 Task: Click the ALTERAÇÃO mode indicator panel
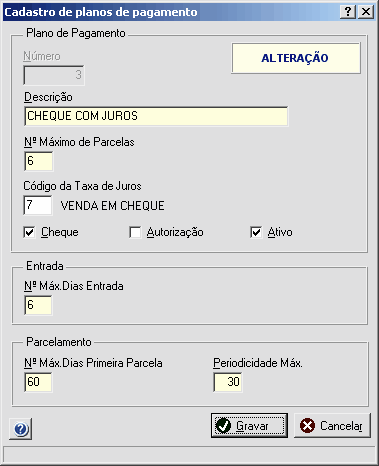click(x=296, y=58)
